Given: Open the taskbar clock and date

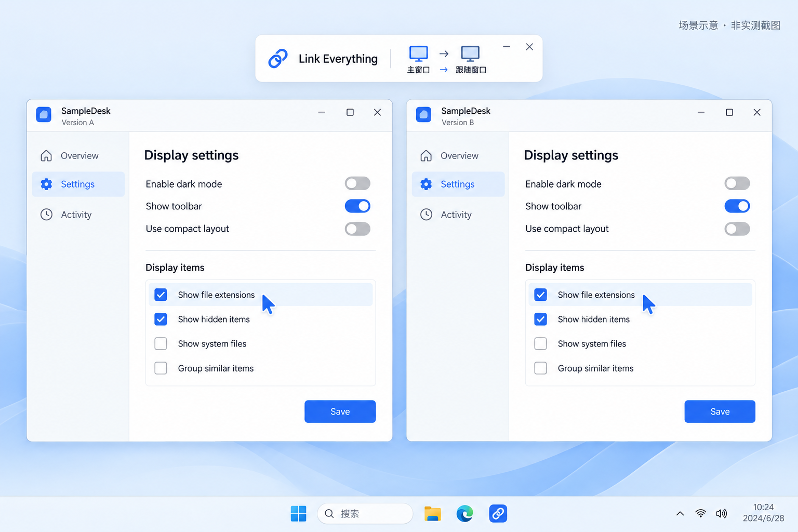Looking at the screenshot, I should click(x=763, y=513).
